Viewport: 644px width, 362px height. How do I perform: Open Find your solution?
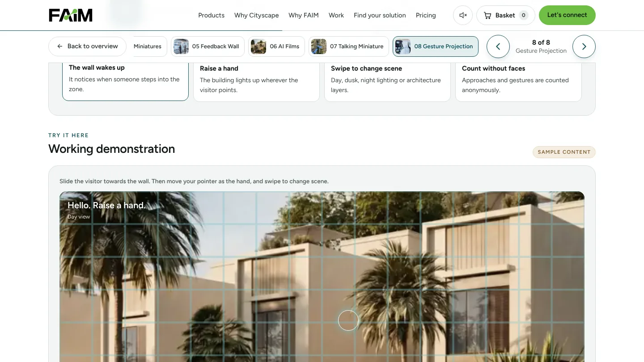pyautogui.click(x=380, y=15)
